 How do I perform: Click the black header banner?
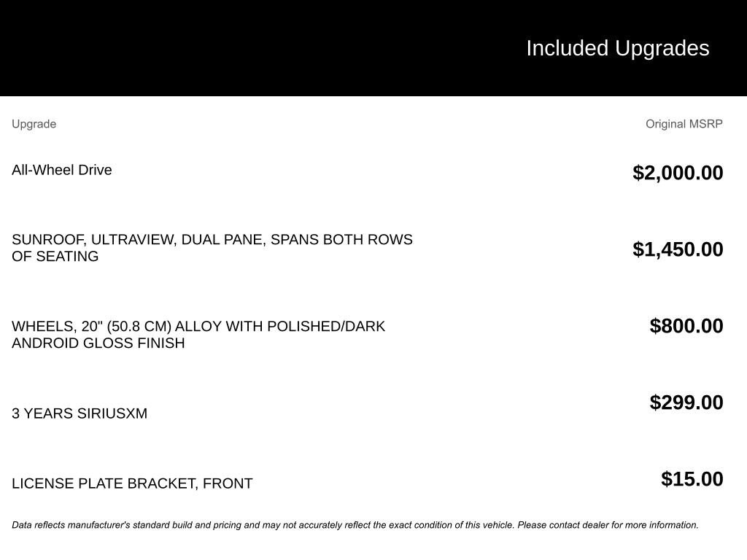coord(373,48)
